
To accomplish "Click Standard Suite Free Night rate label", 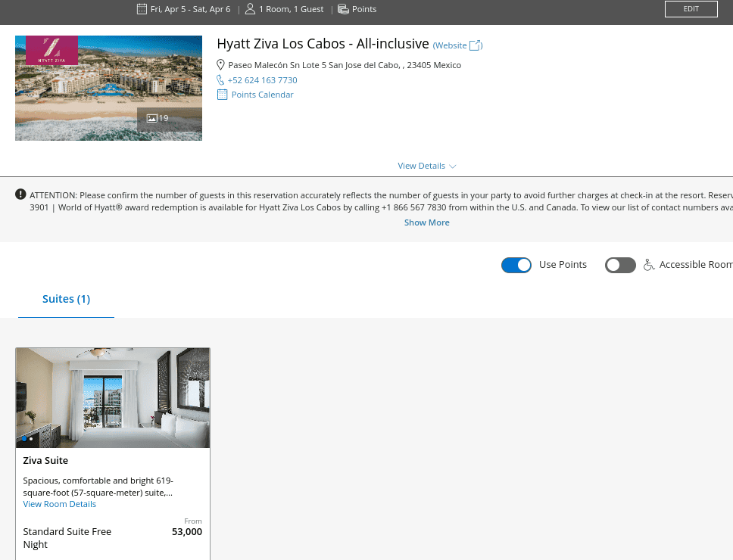I will click(x=67, y=538).
